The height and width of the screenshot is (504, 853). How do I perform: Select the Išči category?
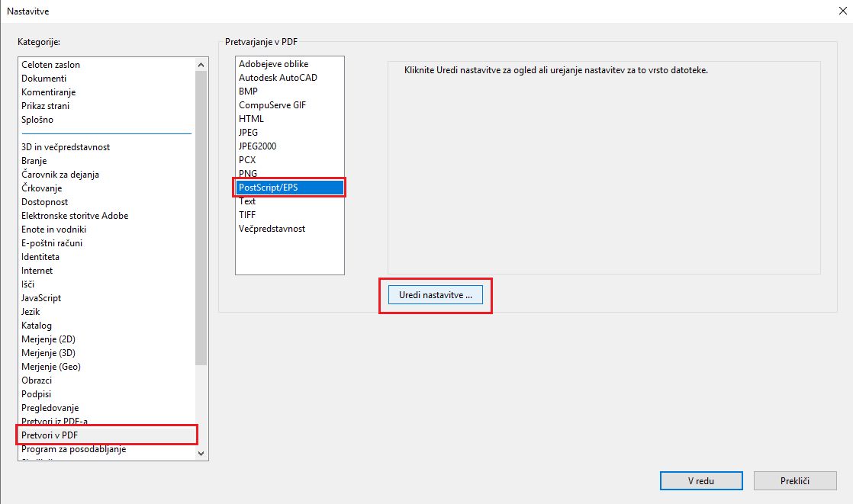coord(27,284)
